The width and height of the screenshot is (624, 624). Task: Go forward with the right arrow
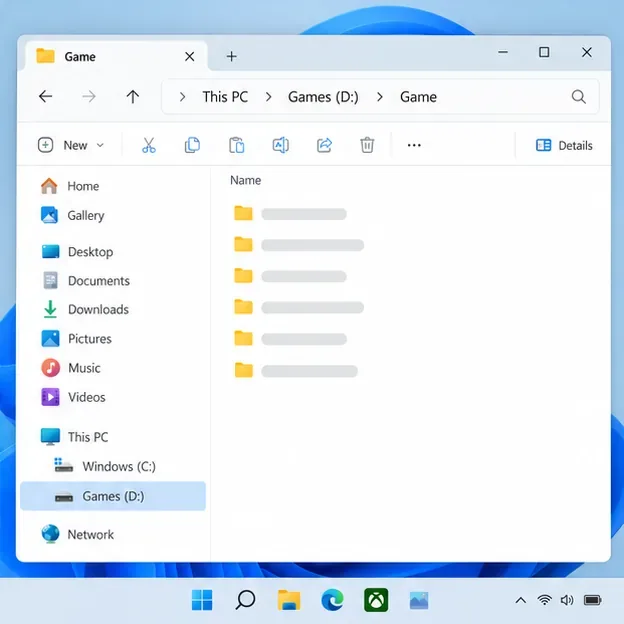89,96
